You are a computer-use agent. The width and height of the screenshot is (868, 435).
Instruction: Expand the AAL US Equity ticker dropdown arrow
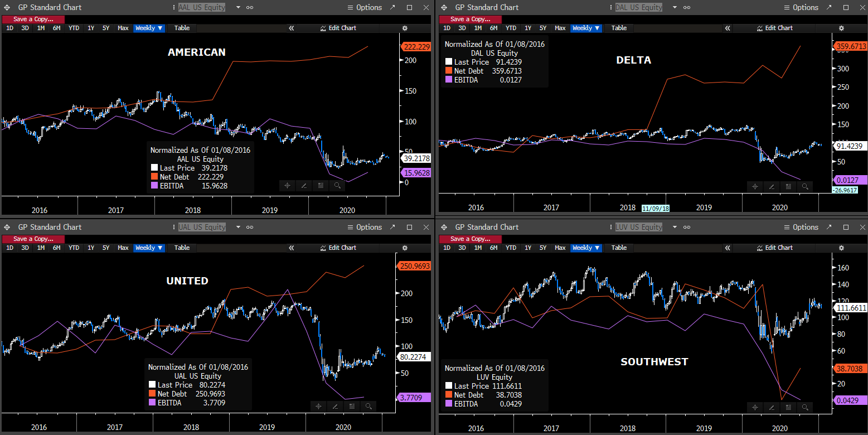[239, 7]
